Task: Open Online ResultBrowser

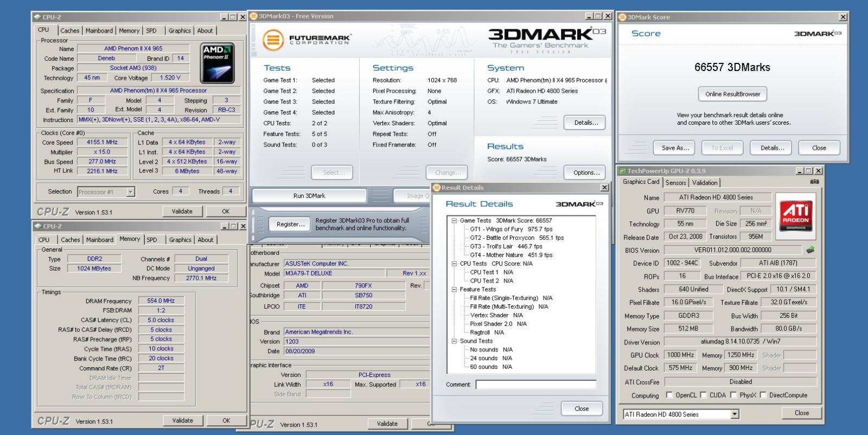Action: [732, 94]
